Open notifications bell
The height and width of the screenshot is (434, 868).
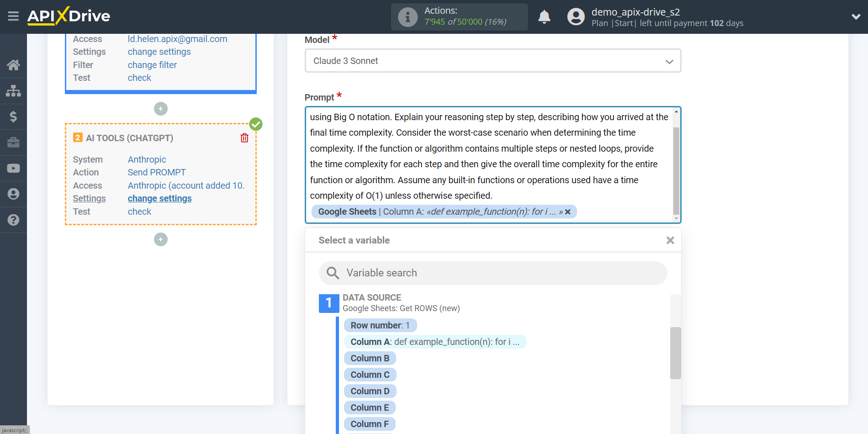544,17
